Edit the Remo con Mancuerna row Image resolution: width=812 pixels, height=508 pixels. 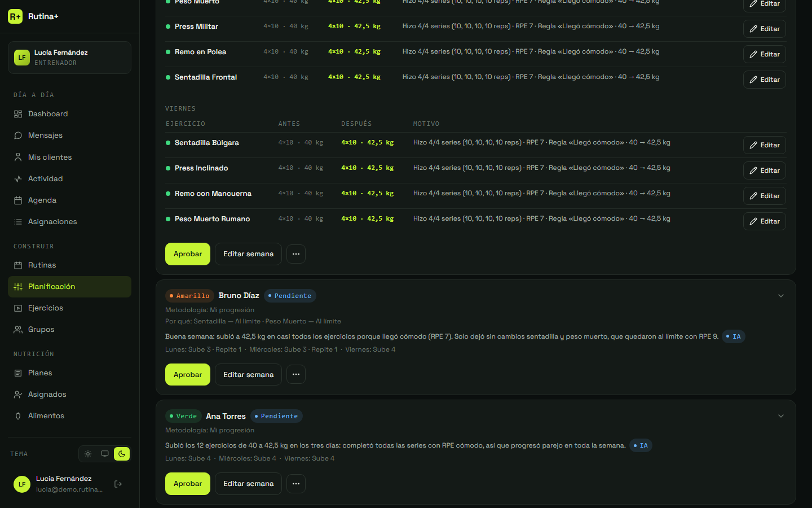click(x=765, y=196)
